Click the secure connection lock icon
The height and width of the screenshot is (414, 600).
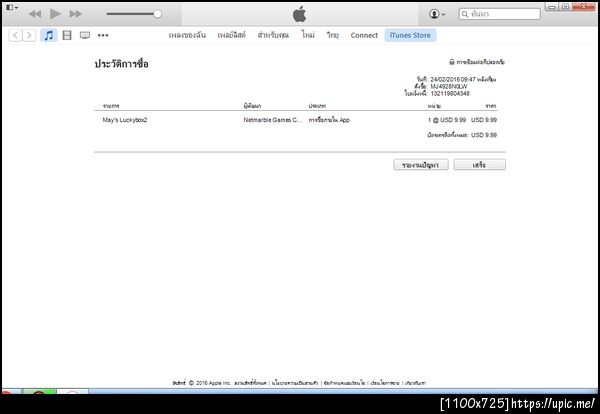click(452, 62)
